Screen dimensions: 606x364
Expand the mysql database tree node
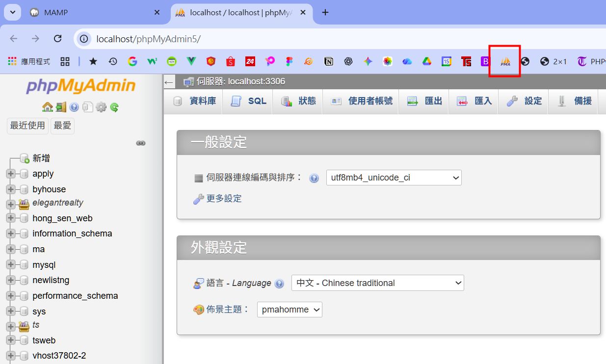[x=11, y=265]
